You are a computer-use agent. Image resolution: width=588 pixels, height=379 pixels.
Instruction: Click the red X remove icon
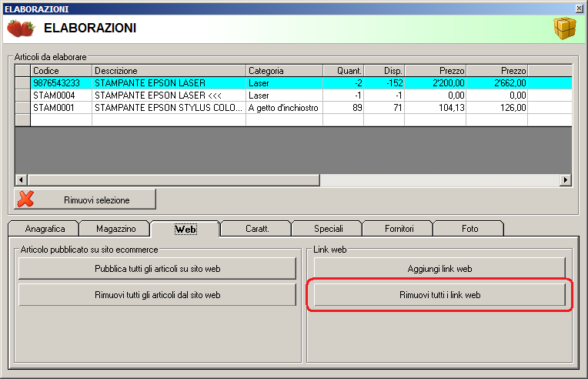click(x=26, y=200)
